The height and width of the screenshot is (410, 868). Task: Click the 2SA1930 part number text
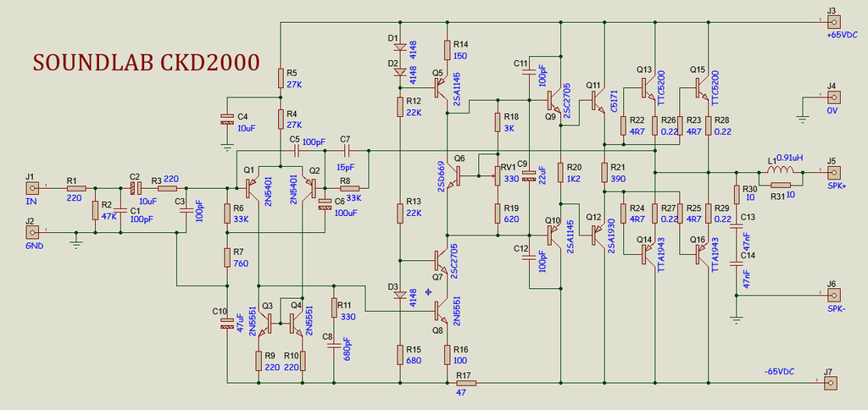(x=612, y=236)
